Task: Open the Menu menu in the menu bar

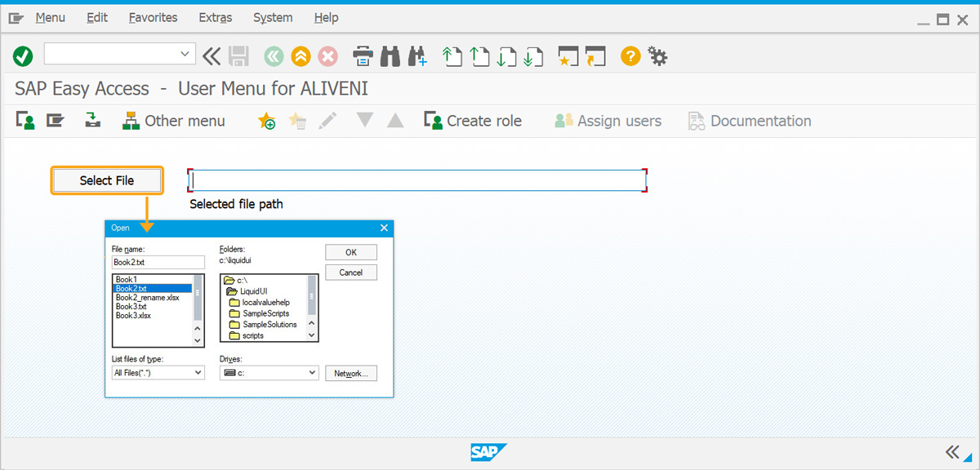Action: click(51, 17)
